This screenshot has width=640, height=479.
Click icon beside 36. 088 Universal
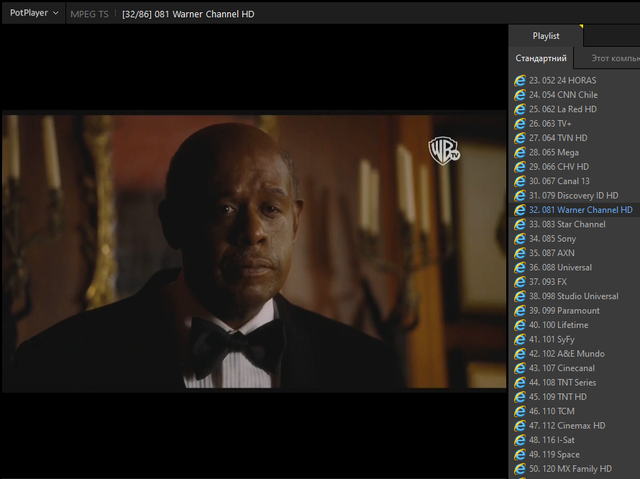pyautogui.click(x=520, y=267)
